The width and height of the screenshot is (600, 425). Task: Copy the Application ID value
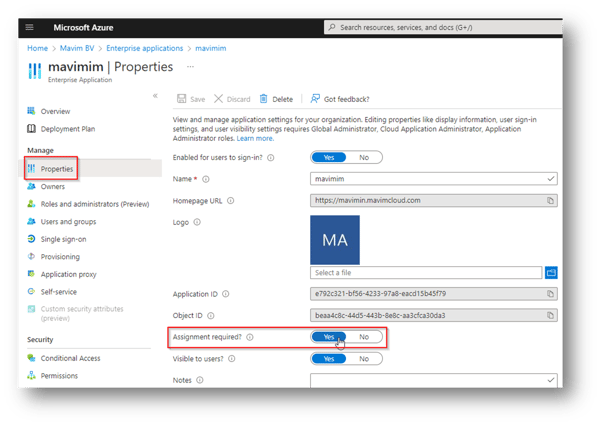coord(550,294)
